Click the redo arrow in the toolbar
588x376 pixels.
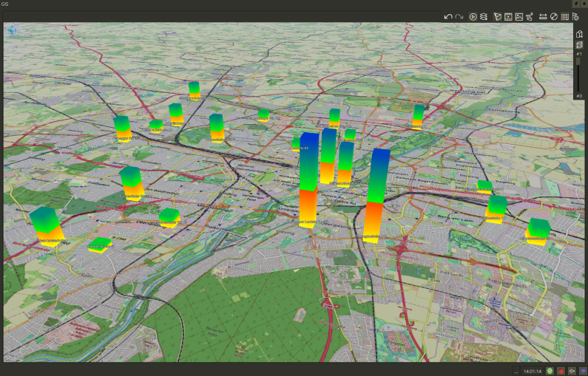[x=459, y=16]
